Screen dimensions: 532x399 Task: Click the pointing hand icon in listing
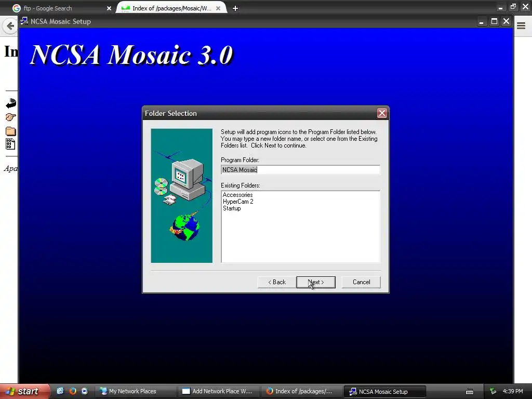pos(10,117)
